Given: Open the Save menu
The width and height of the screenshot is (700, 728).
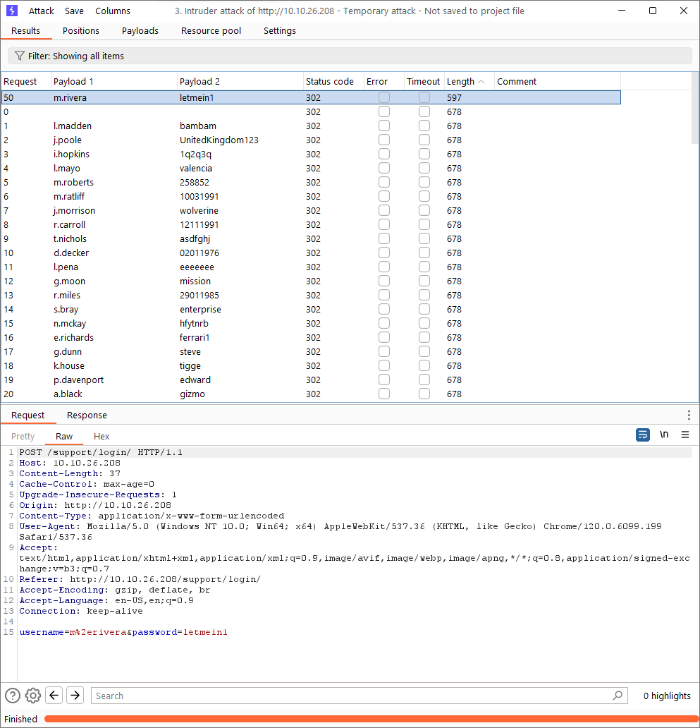Looking at the screenshot, I should click(x=74, y=11).
